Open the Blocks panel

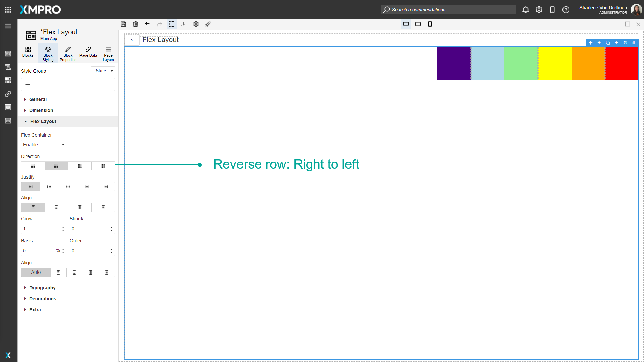(x=28, y=53)
